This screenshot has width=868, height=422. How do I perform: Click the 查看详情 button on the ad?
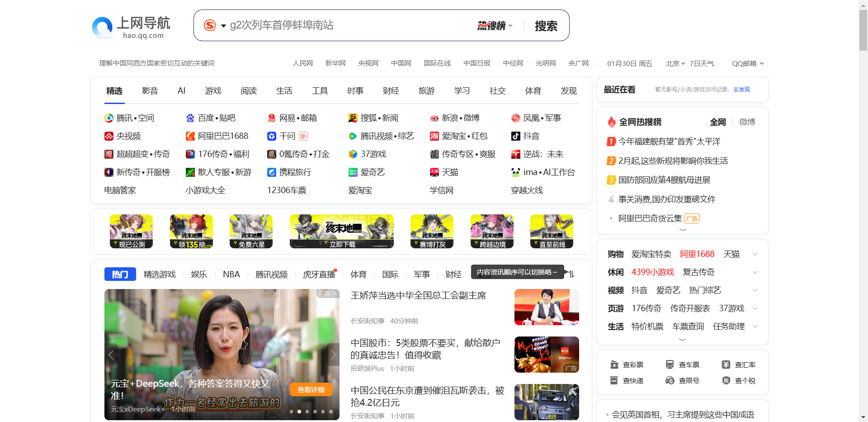click(311, 389)
